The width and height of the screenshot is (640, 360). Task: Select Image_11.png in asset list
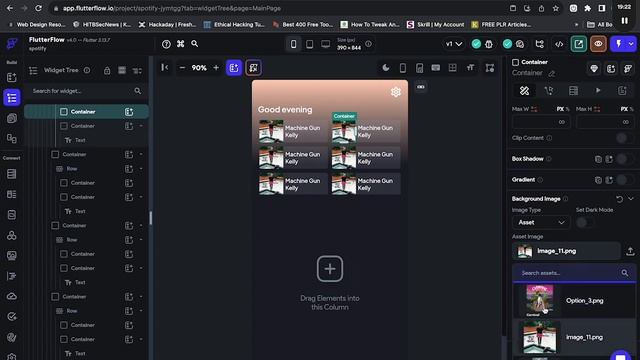[574, 337]
